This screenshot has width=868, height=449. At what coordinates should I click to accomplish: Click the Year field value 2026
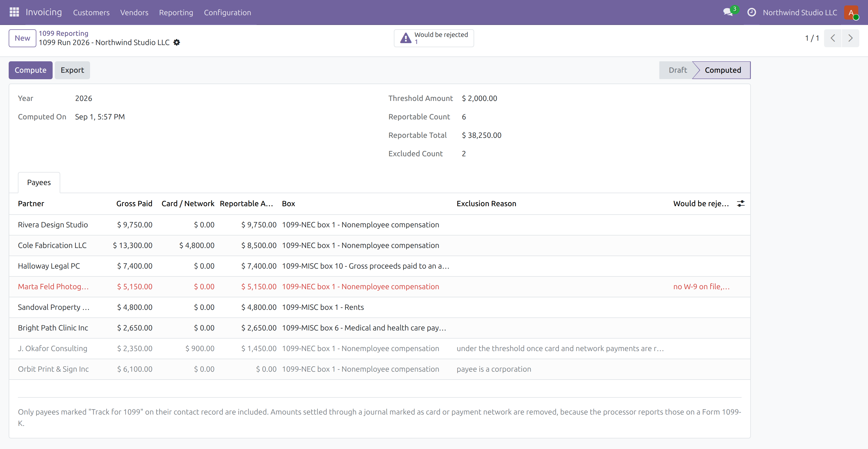coord(84,98)
